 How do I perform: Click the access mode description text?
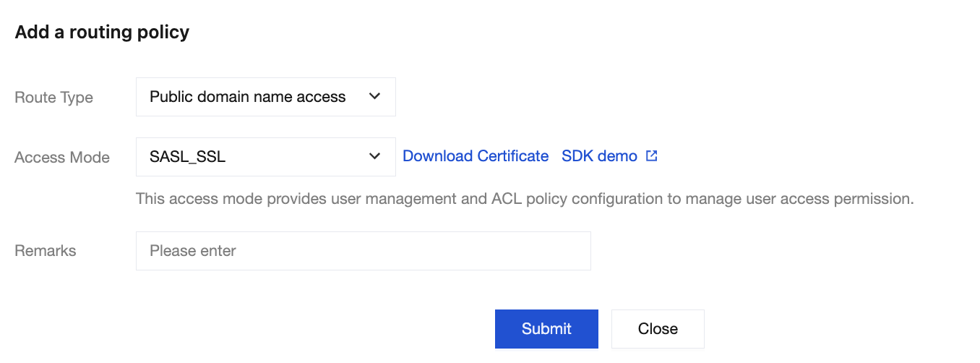click(x=525, y=198)
